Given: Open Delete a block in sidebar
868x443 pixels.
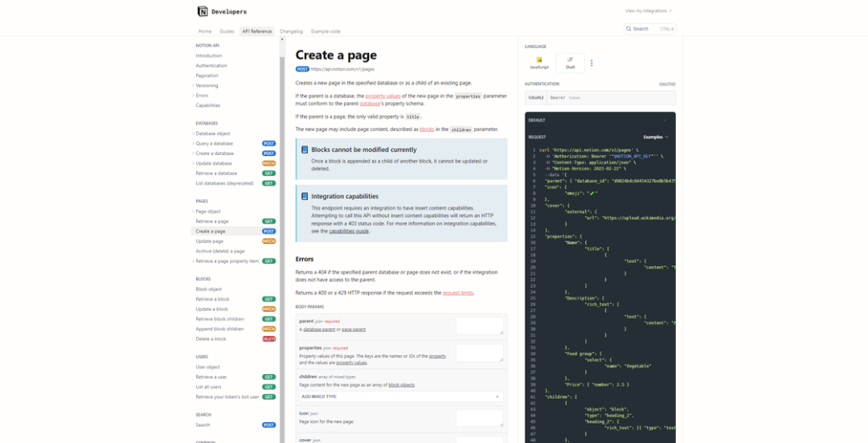Looking at the screenshot, I should click(211, 339).
